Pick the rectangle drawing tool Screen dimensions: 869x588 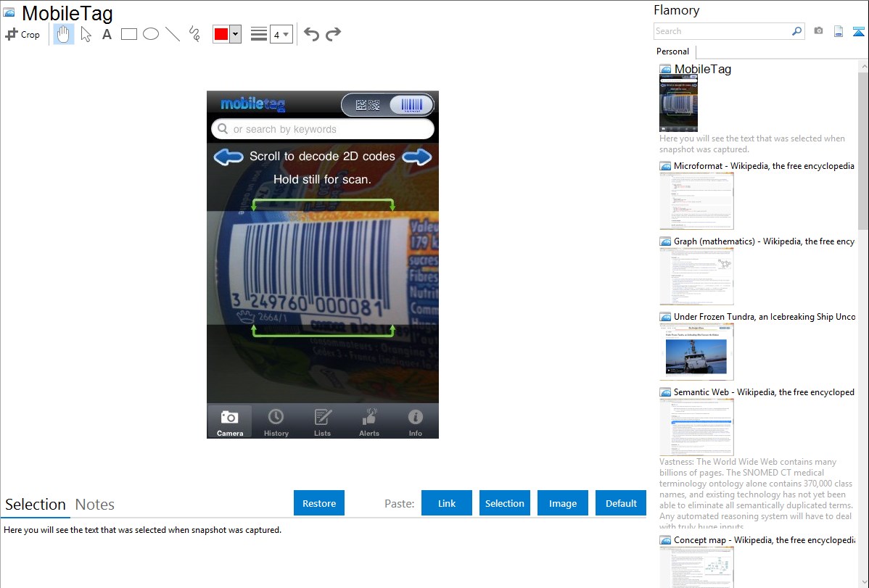(x=129, y=34)
